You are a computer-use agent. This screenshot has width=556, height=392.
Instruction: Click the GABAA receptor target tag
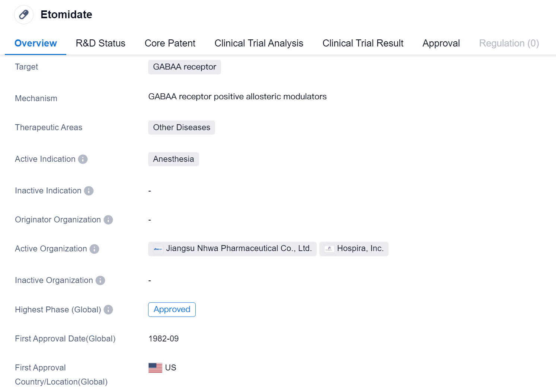click(185, 67)
